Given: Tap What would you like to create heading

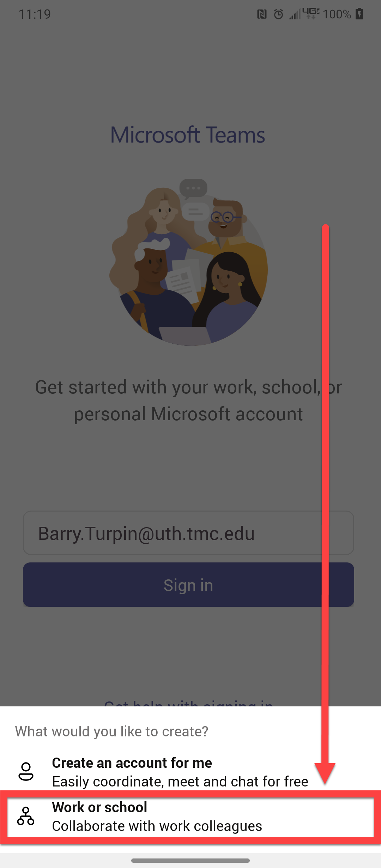Looking at the screenshot, I should point(111,732).
